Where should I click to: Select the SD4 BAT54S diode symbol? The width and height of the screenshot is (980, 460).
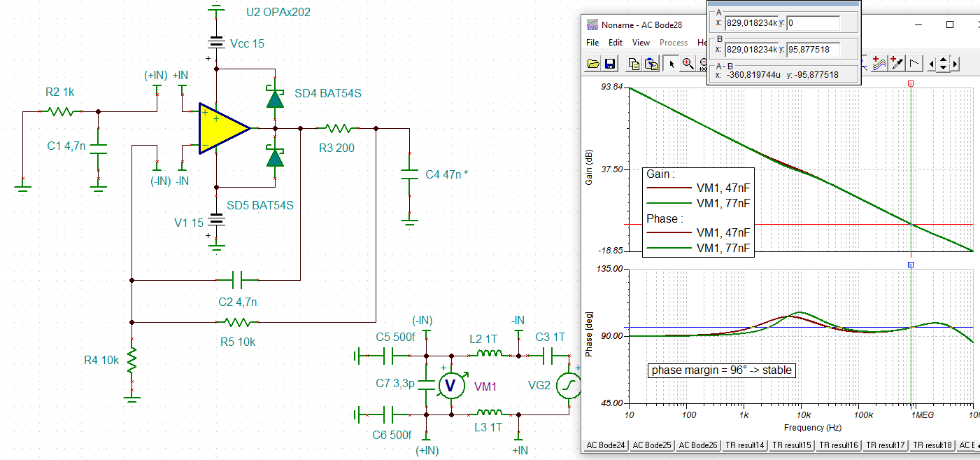(275, 98)
